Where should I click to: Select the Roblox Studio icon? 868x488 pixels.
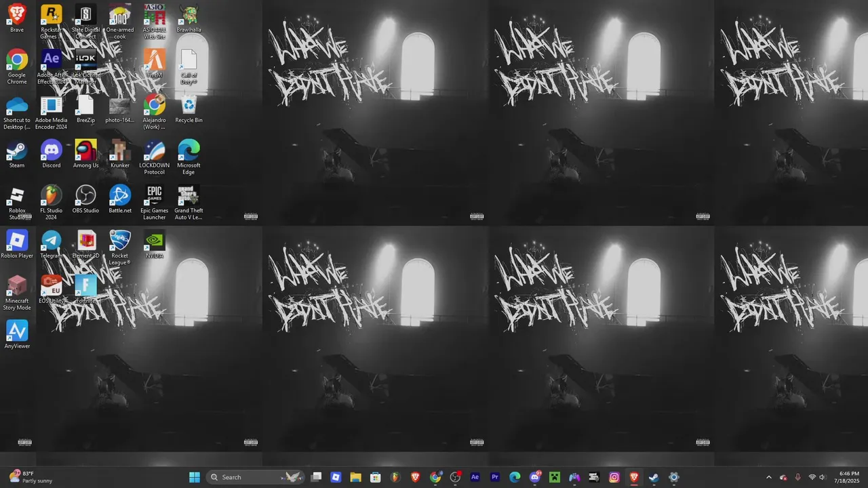click(x=17, y=203)
